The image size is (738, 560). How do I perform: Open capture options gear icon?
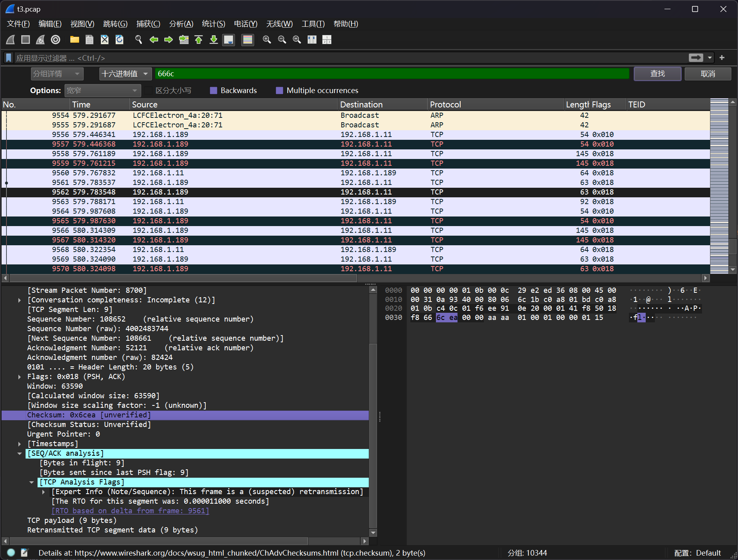click(x=56, y=40)
